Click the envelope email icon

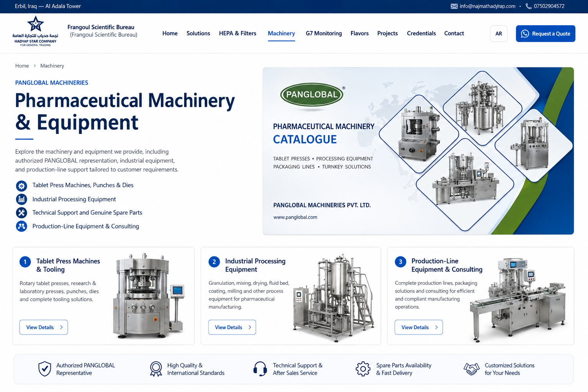pyautogui.click(x=454, y=6)
